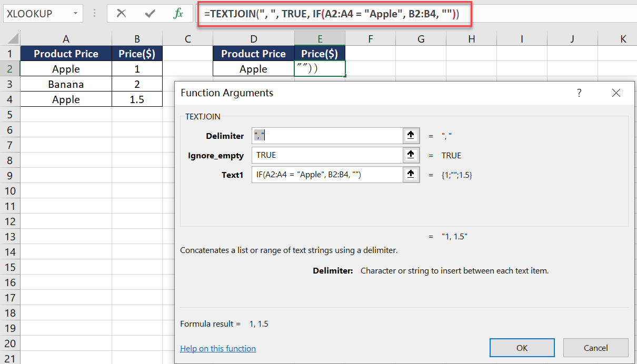
Task: Click the Text1 argument field
Action: tap(327, 175)
